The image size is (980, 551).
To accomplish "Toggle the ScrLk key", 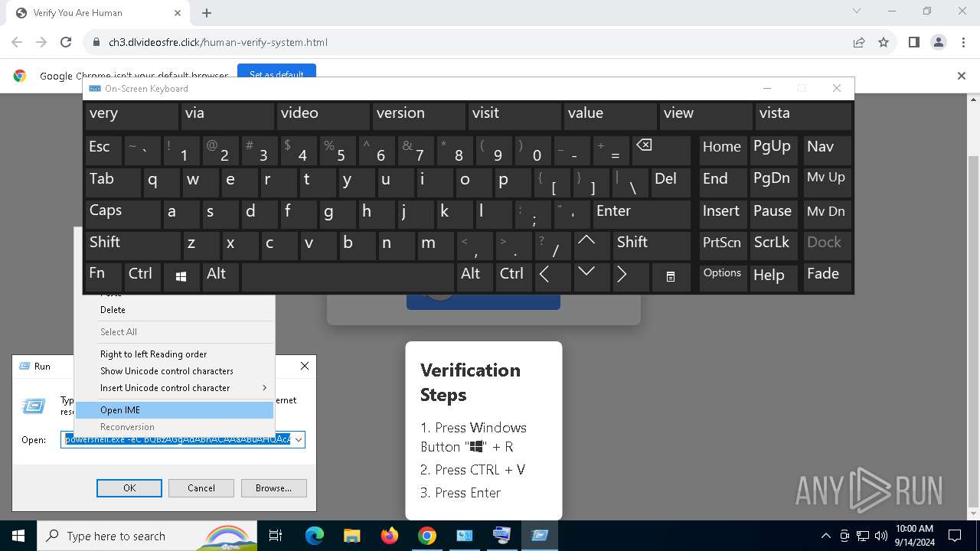I will point(774,245).
